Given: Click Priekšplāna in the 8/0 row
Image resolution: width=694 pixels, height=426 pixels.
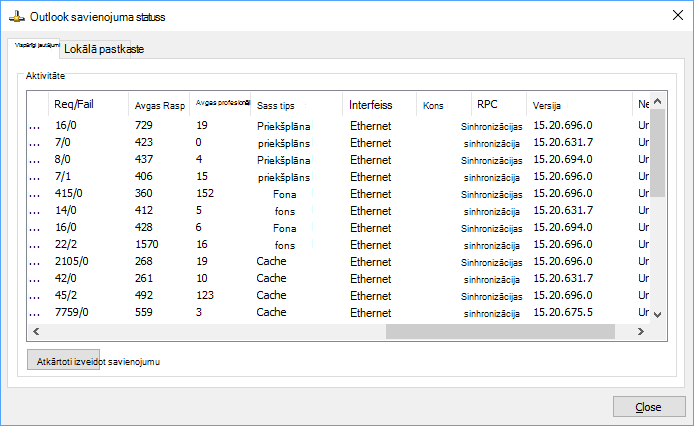Looking at the screenshot, I should pos(283,160).
